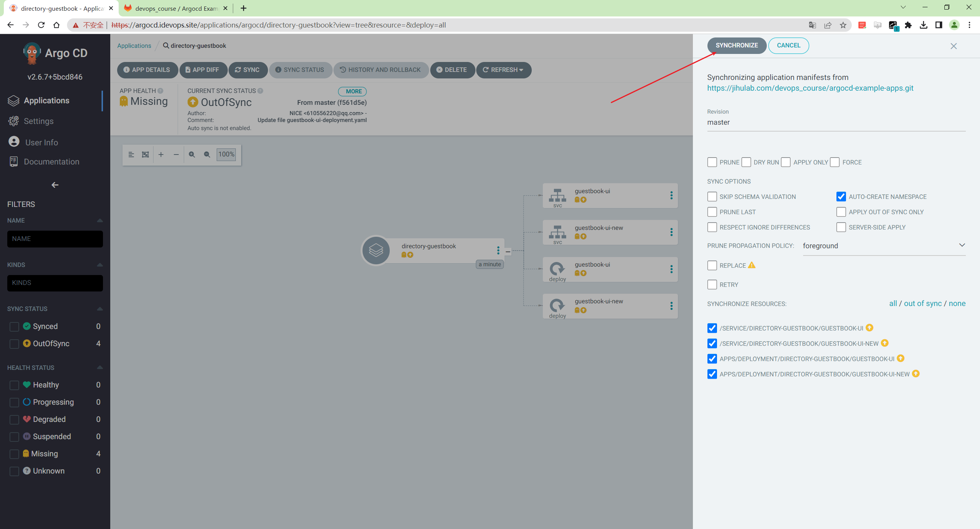Filter by OutOfSync status checkbox

(14, 344)
